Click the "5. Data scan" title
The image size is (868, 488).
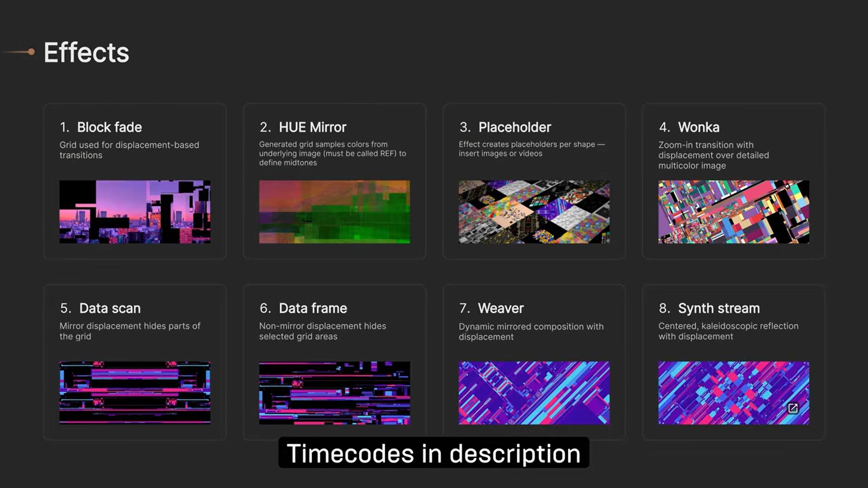(100, 308)
